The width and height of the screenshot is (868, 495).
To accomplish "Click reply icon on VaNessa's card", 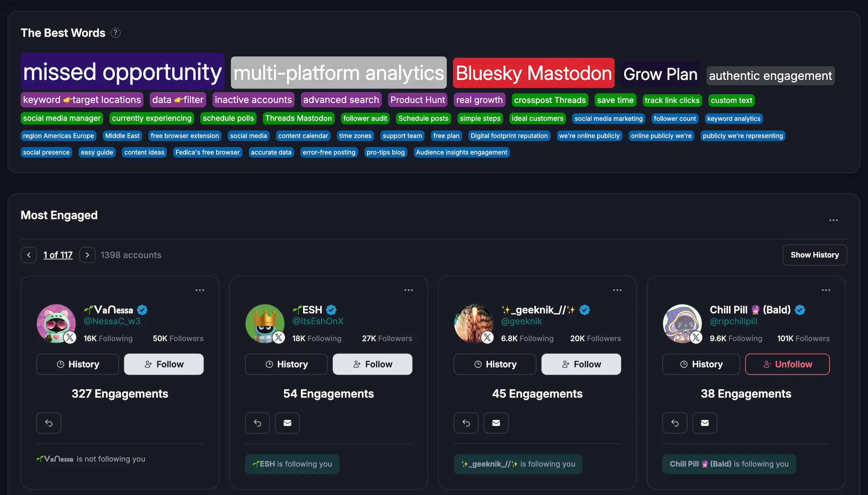I will pos(49,423).
